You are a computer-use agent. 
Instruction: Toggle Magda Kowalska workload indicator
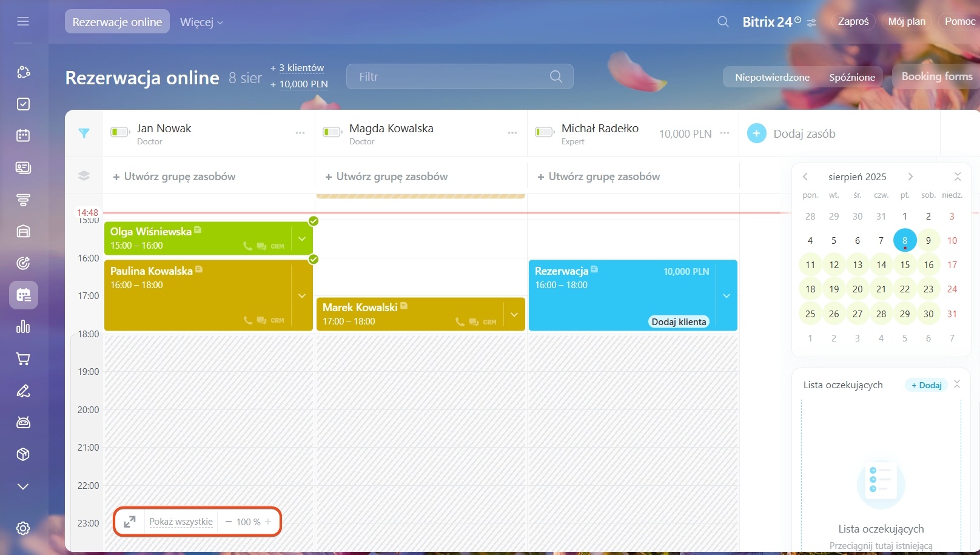pos(332,132)
